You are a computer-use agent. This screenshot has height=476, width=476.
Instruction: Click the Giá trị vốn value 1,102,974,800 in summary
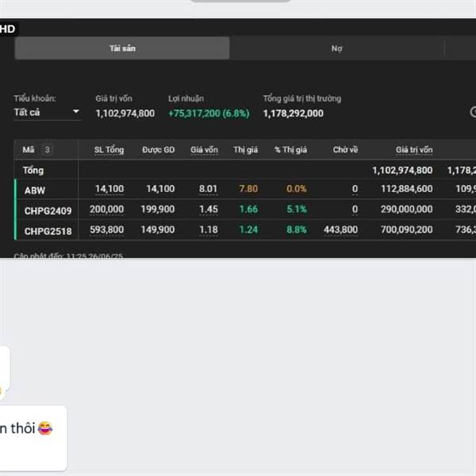(125, 113)
